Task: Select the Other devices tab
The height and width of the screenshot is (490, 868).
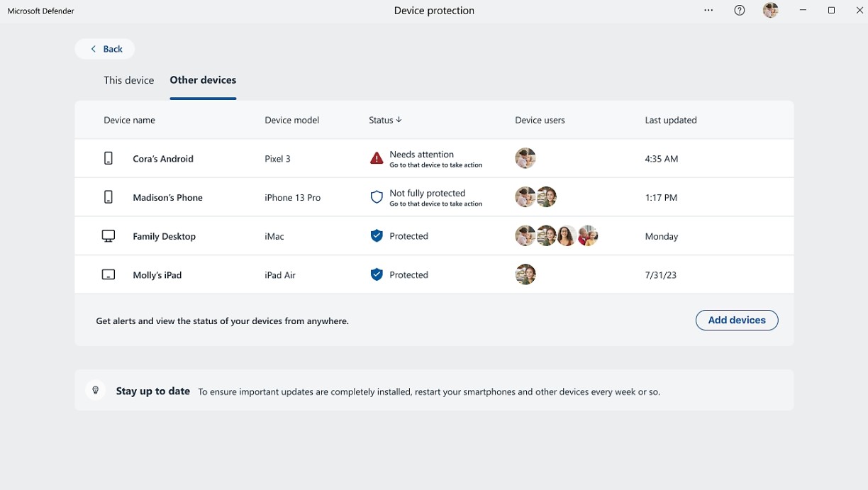Action: pyautogui.click(x=203, y=80)
